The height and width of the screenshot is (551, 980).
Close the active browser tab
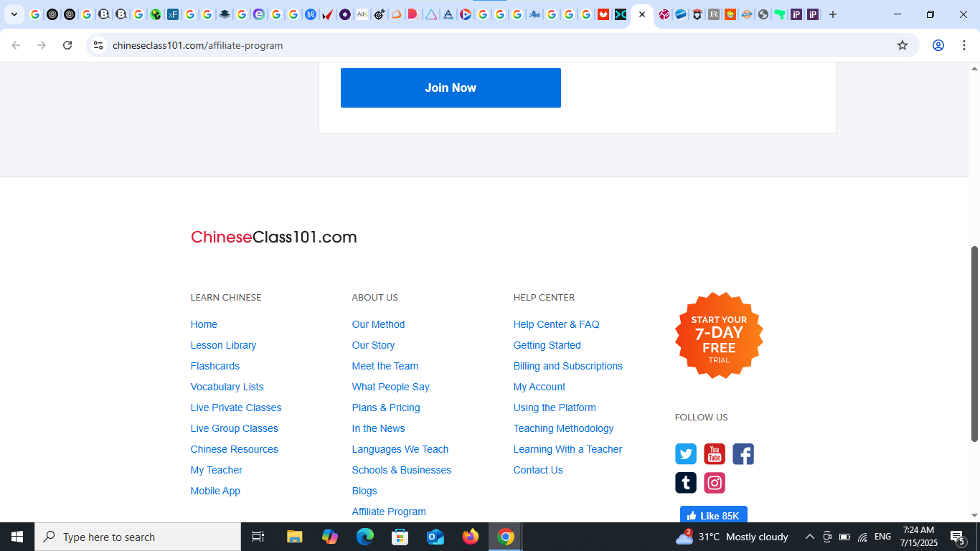(x=642, y=14)
